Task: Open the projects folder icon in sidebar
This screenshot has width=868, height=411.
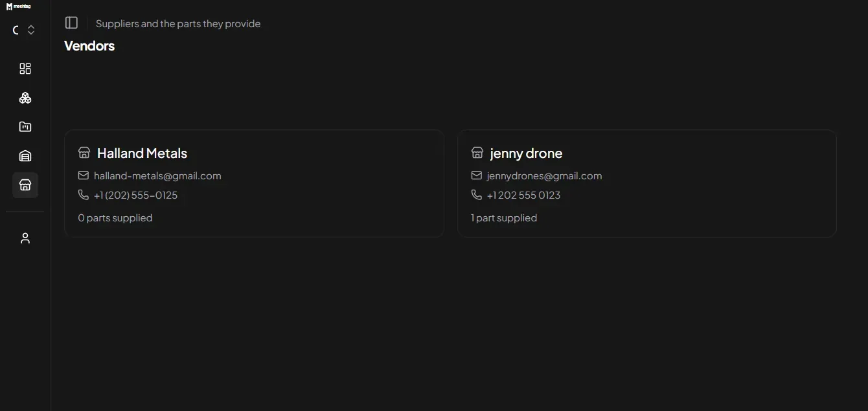Action: click(x=25, y=127)
